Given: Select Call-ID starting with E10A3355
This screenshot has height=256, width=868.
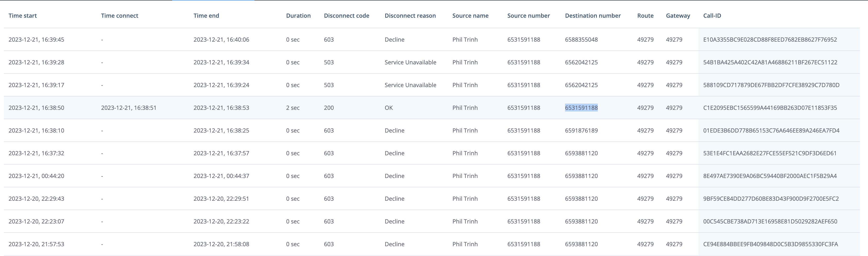Looking at the screenshot, I should tap(770, 39).
